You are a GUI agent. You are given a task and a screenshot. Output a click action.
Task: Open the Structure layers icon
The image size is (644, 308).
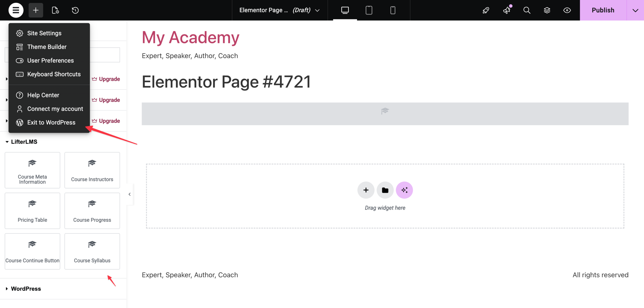pos(547,10)
